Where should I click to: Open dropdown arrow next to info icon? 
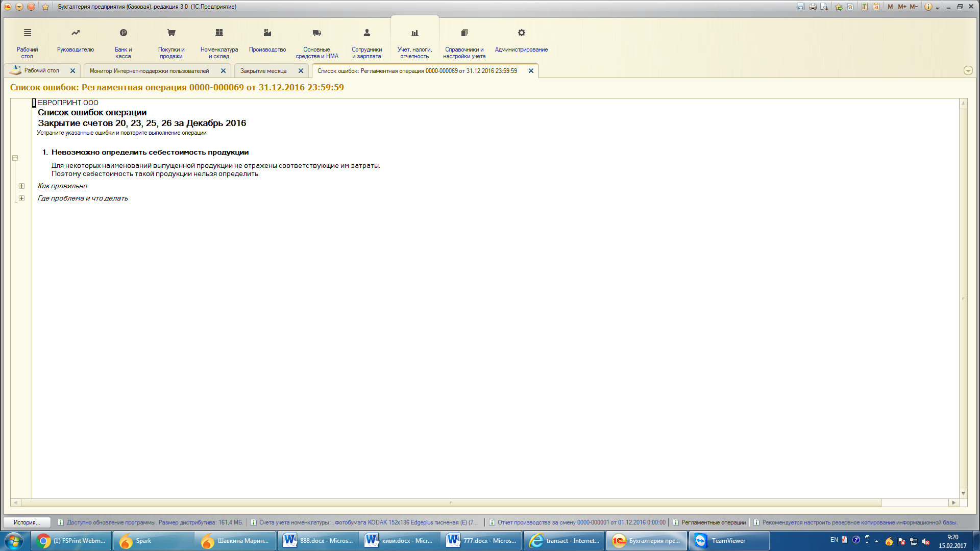coord(938,8)
